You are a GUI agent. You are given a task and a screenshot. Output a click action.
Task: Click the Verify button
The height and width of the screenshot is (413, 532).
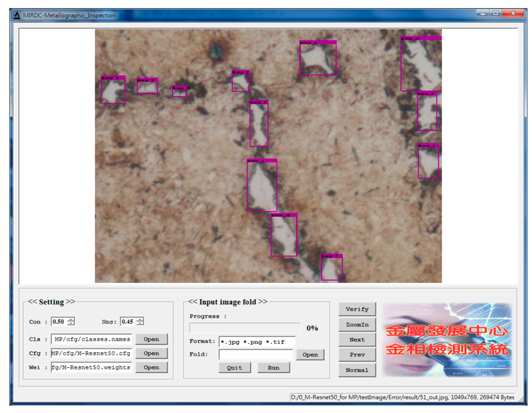tap(357, 309)
